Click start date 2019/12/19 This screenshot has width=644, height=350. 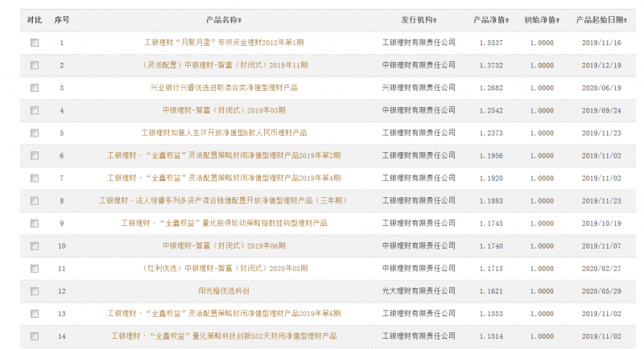[601, 65]
